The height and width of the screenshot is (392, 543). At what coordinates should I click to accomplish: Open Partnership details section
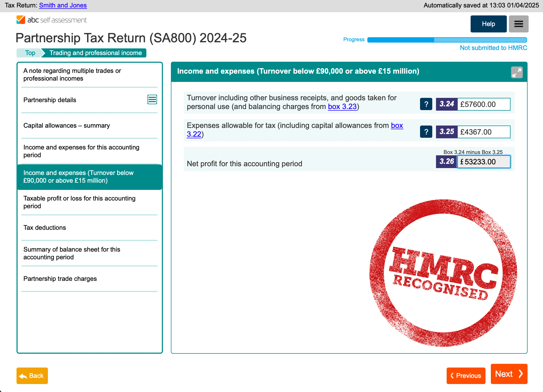(x=89, y=100)
